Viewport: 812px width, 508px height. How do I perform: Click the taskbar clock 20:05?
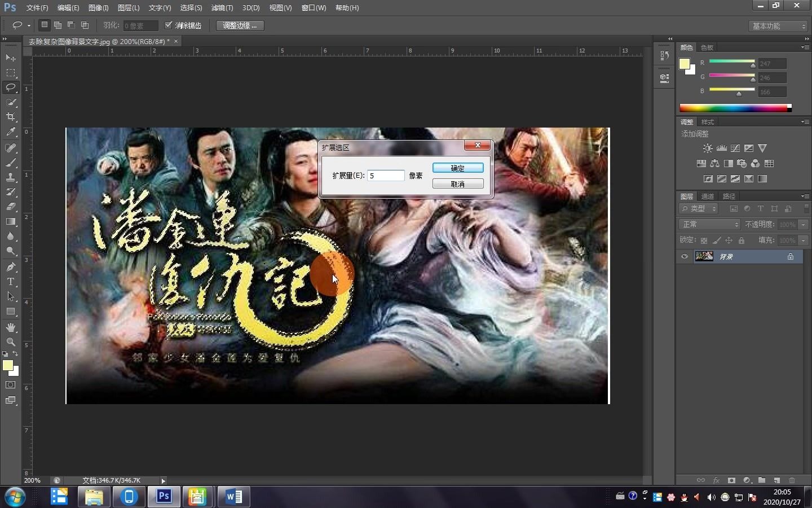click(782, 492)
